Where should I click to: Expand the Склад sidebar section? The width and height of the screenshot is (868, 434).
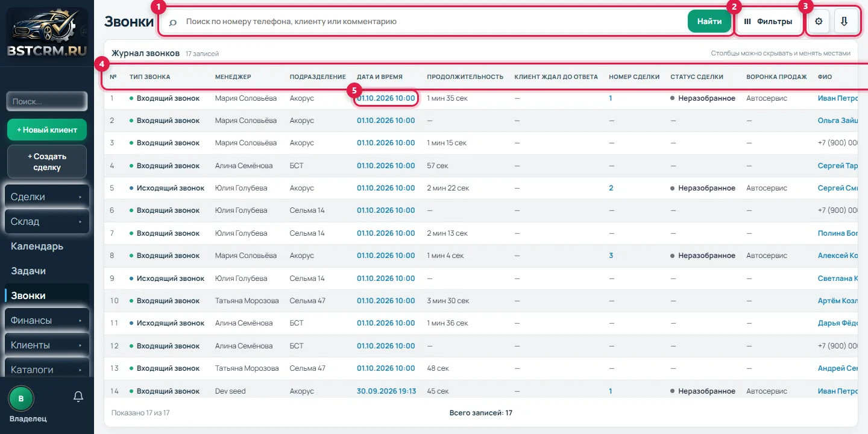pyautogui.click(x=47, y=221)
